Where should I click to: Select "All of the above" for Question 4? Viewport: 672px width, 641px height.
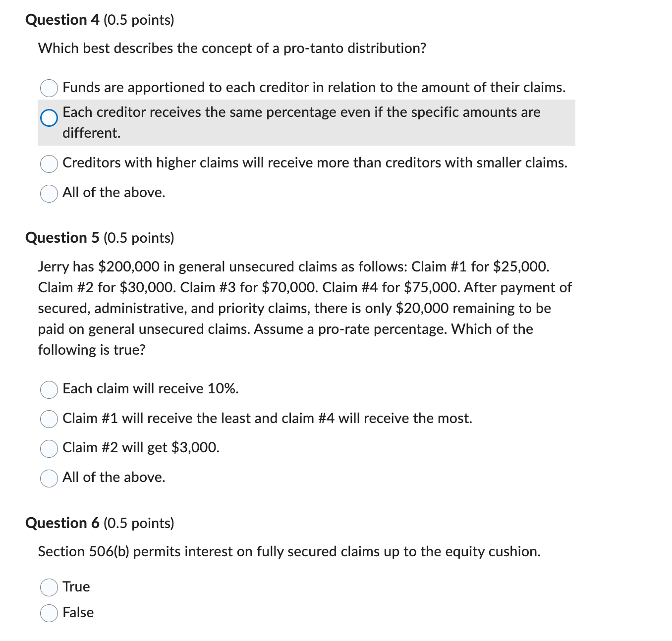coord(48,193)
